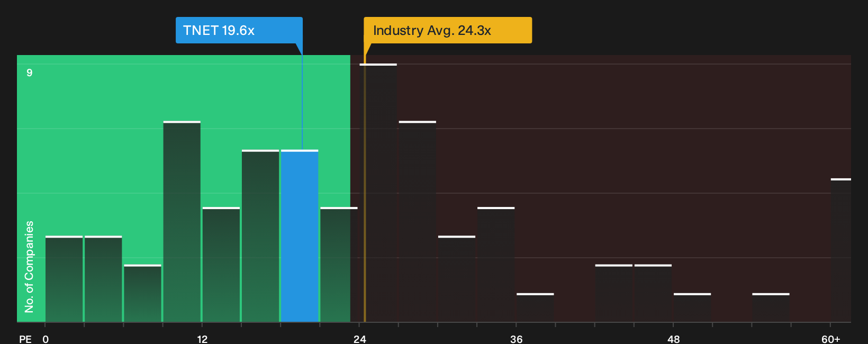This screenshot has height=344, width=868.
Task: Click the x-axis label 48
Action: (674, 339)
